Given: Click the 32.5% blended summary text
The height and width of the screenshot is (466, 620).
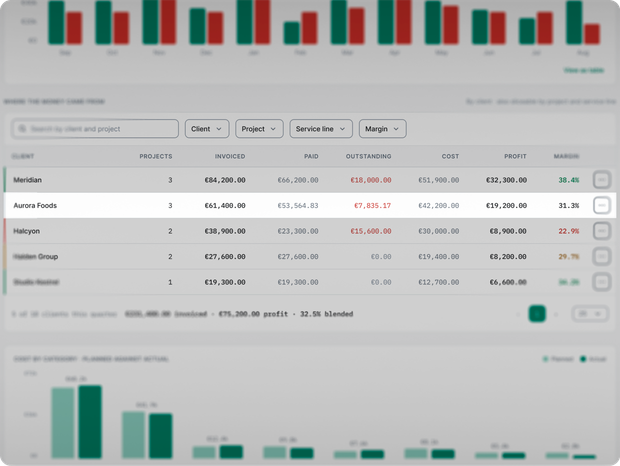Looking at the screenshot, I should tap(327, 314).
